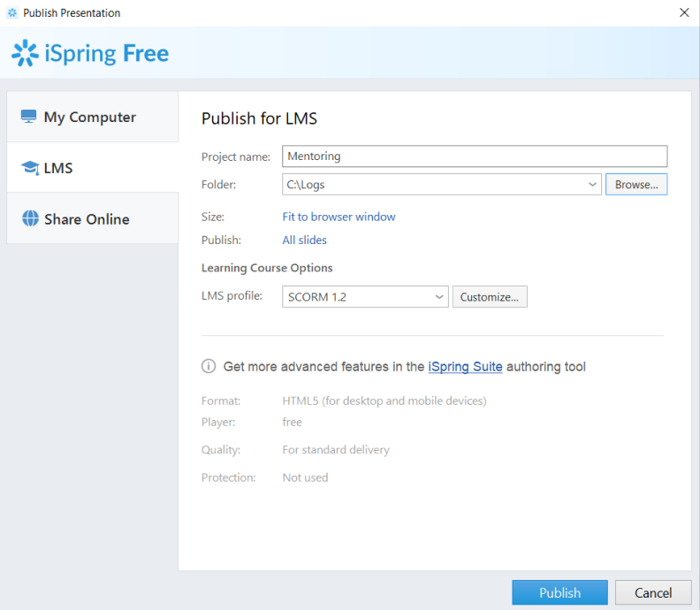This screenshot has height=610, width=700.
Task: Click the 'LMS profile:' label
Action: click(232, 295)
